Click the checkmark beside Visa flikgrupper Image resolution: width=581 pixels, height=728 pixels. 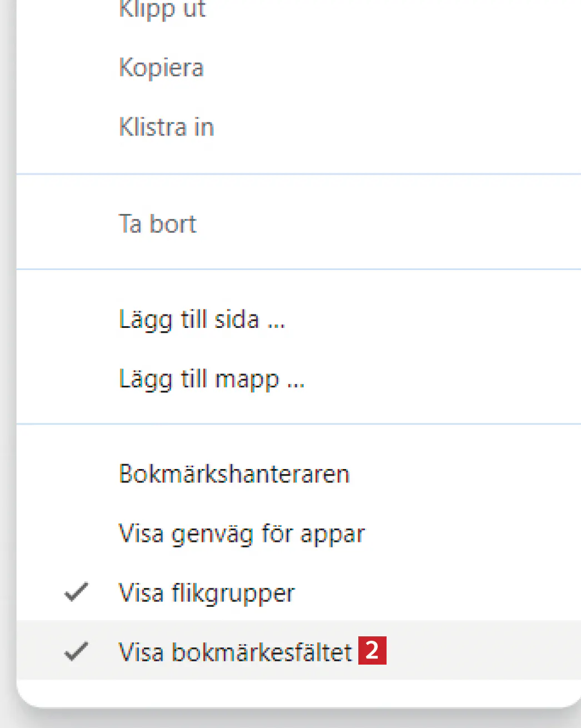click(x=76, y=592)
